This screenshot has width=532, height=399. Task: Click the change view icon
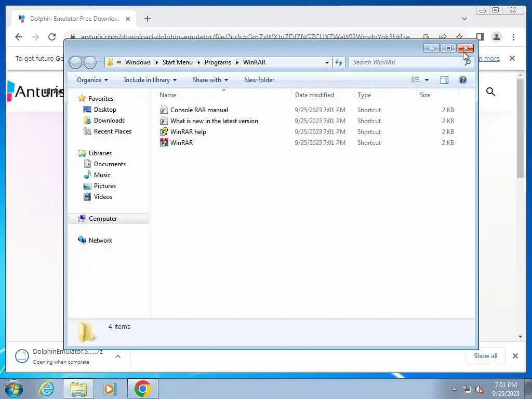pyautogui.click(x=415, y=80)
